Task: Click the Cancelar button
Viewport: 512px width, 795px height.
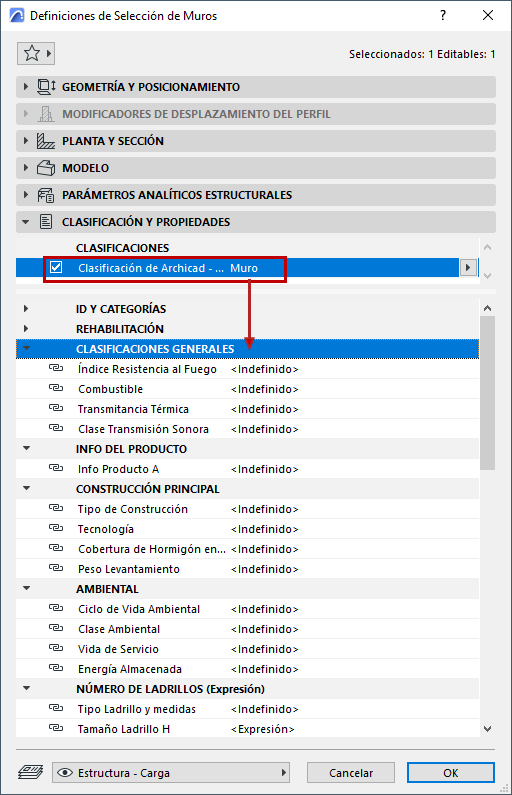Action: click(x=351, y=773)
